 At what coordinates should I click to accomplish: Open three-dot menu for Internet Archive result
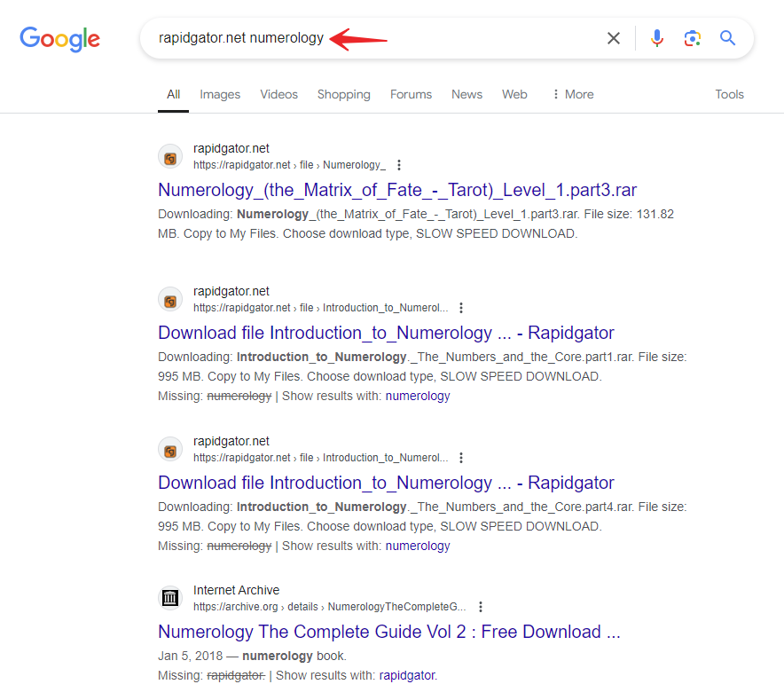click(x=481, y=607)
